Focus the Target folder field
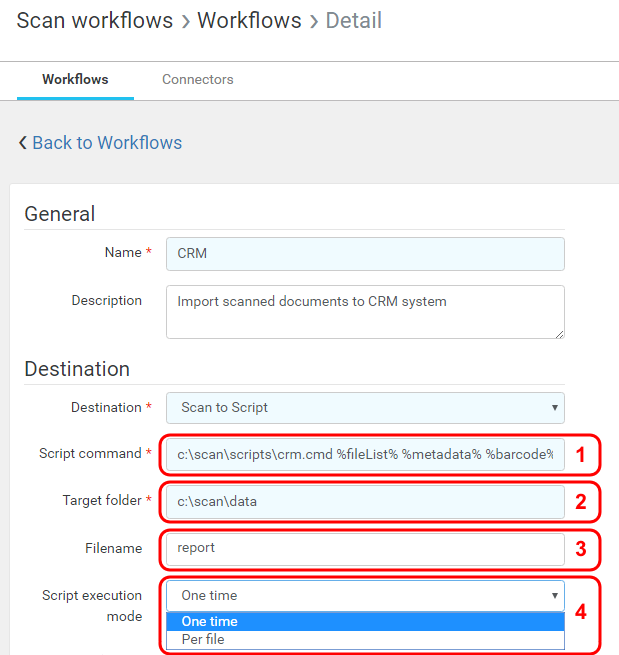The width and height of the screenshot is (619, 655). point(365,502)
